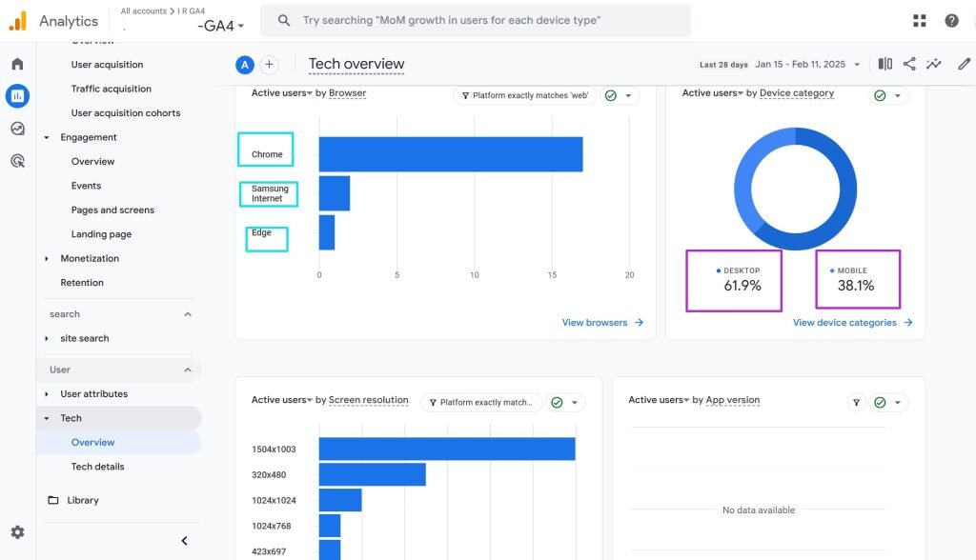Open the date range dropdown
This screenshot has height=560, width=976.
coord(857,65)
